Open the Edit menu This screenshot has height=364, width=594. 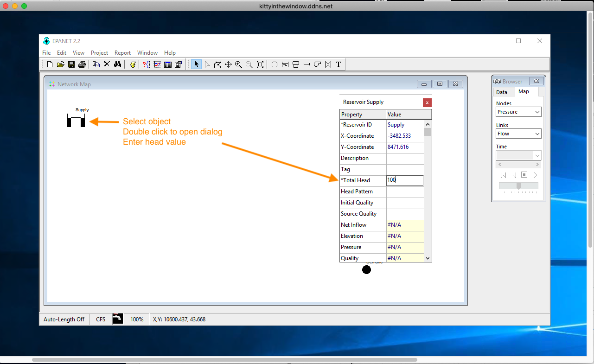coord(62,53)
